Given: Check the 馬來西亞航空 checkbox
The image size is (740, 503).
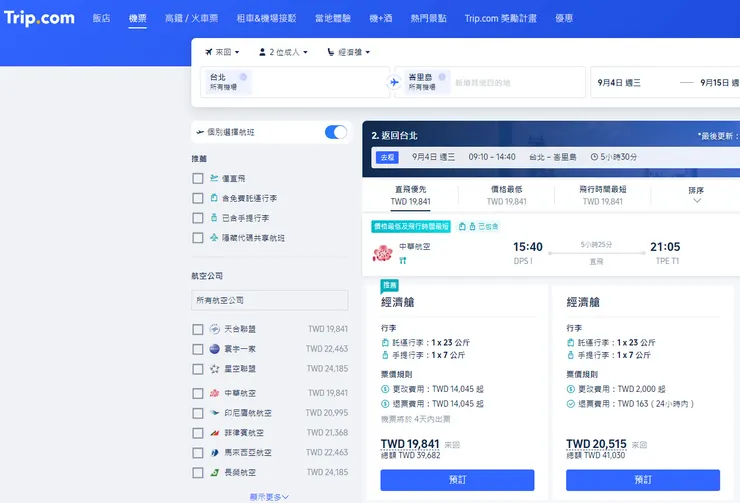Looking at the screenshot, I should pos(198,453).
